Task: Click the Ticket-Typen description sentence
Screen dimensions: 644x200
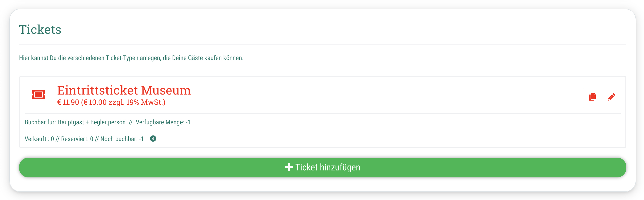Action: coord(131,58)
